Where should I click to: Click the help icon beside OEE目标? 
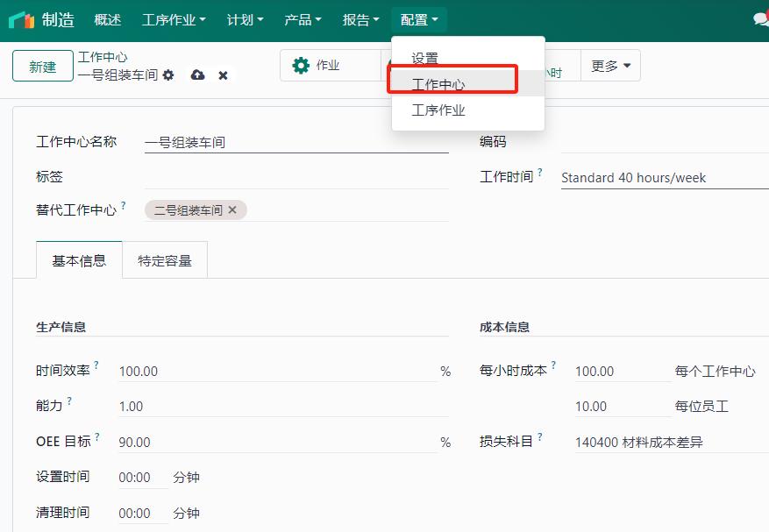point(95,436)
